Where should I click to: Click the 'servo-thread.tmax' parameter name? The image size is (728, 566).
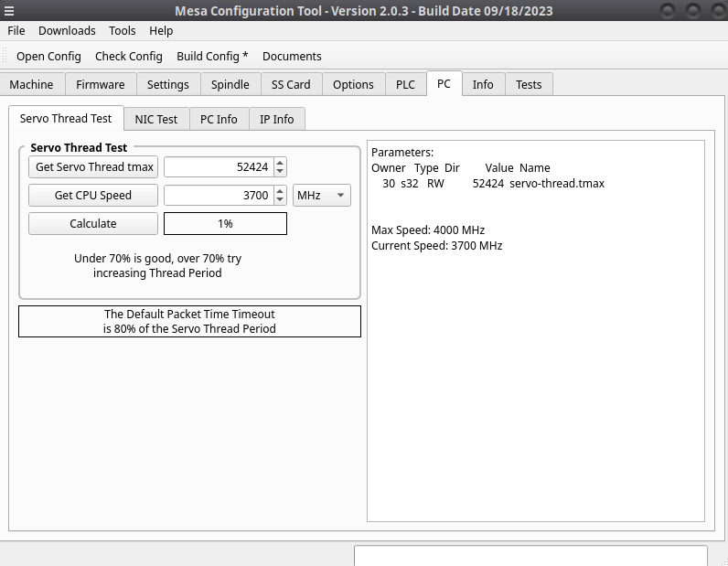557,184
